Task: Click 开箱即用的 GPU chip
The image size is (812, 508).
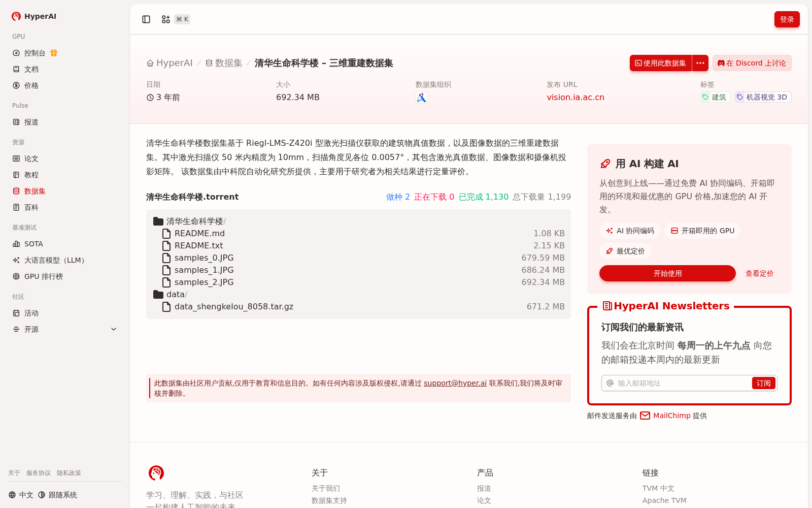Action: 702,231
